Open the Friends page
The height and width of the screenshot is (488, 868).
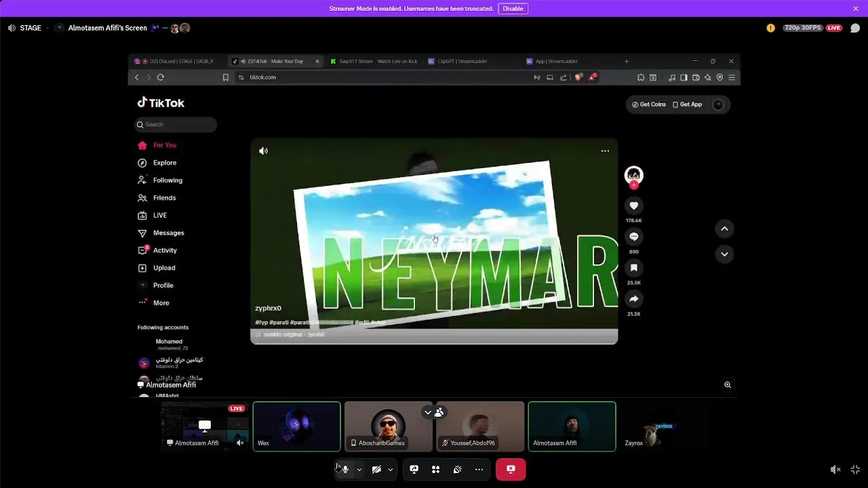click(157, 198)
